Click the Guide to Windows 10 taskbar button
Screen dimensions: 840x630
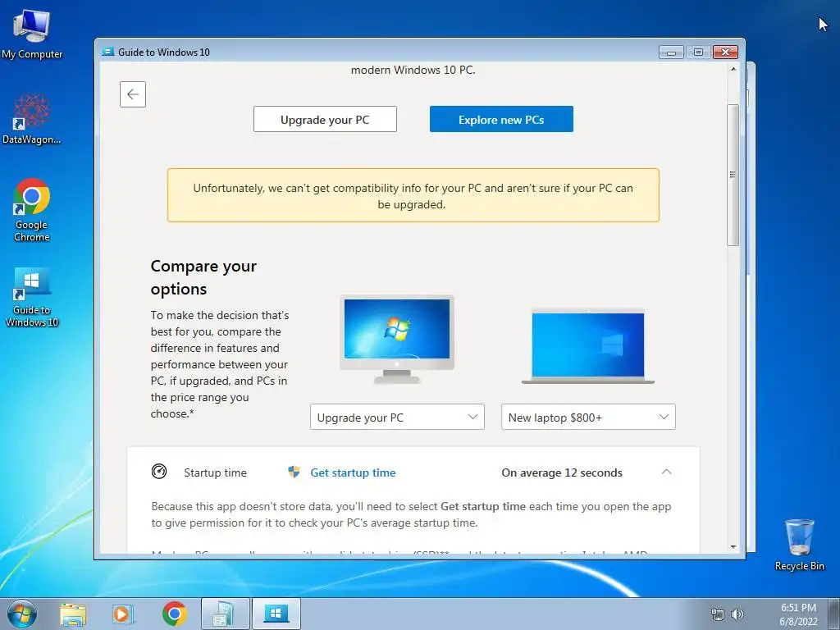pos(276,614)
